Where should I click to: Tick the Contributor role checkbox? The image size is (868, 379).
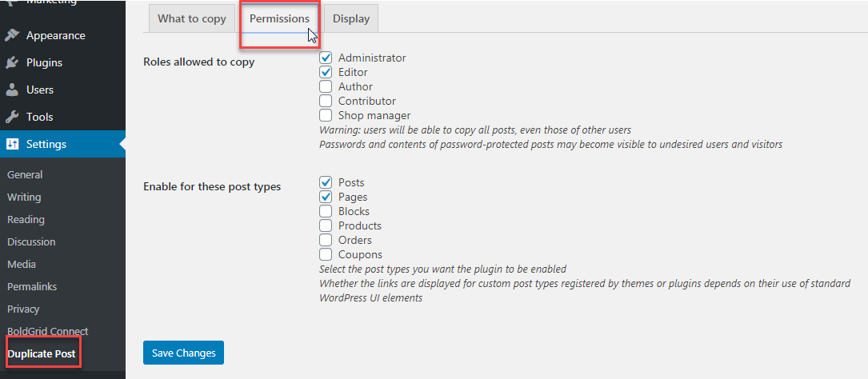[x=326, y=101]
